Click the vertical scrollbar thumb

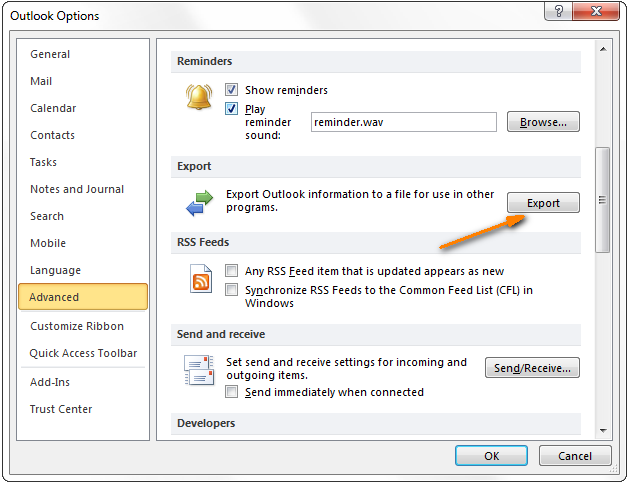pos(603,200)
